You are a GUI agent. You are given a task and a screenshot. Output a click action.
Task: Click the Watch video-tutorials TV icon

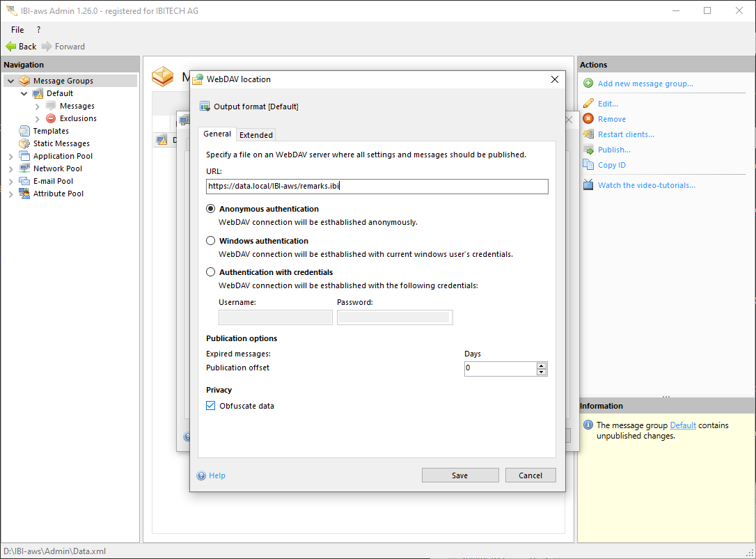tap(588, 185)
